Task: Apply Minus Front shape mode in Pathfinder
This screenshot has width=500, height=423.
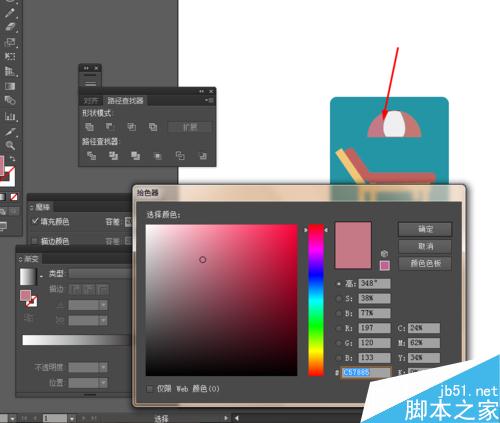Action: click(x=110, y=127)
